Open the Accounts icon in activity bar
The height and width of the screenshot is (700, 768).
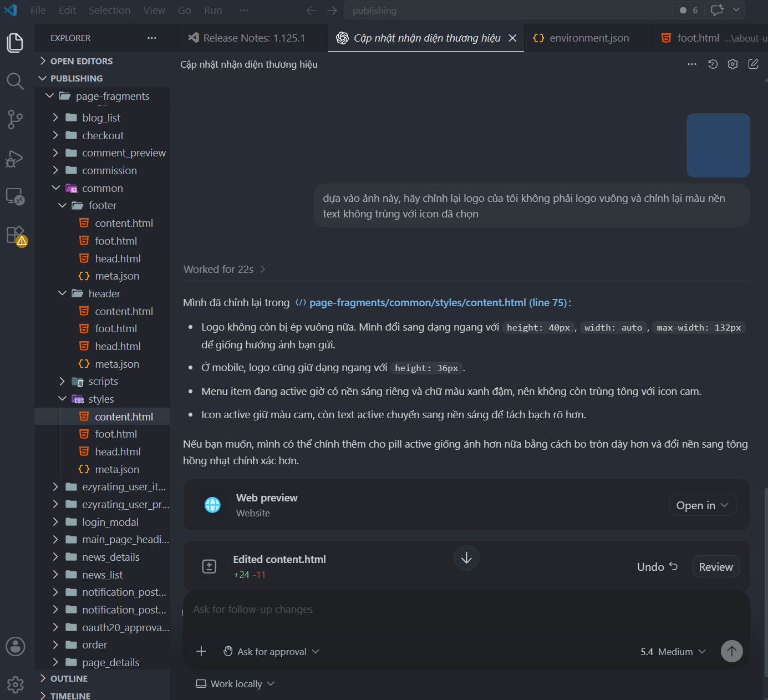[15, 646]
